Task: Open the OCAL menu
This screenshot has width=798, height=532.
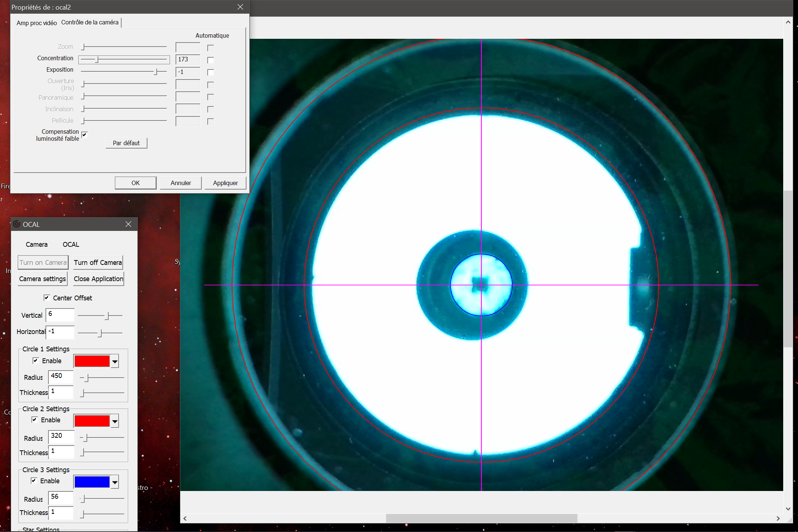Action: [71, 245]
